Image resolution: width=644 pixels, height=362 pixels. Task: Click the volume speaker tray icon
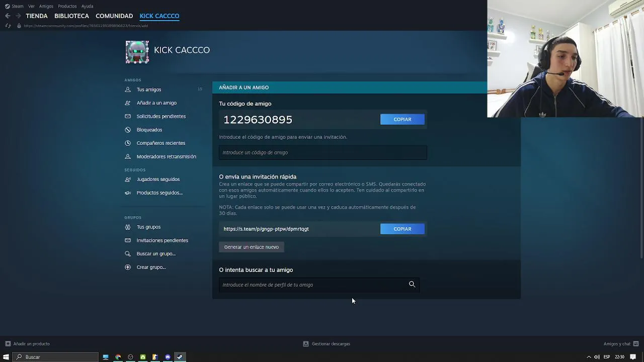pos(597,357)
